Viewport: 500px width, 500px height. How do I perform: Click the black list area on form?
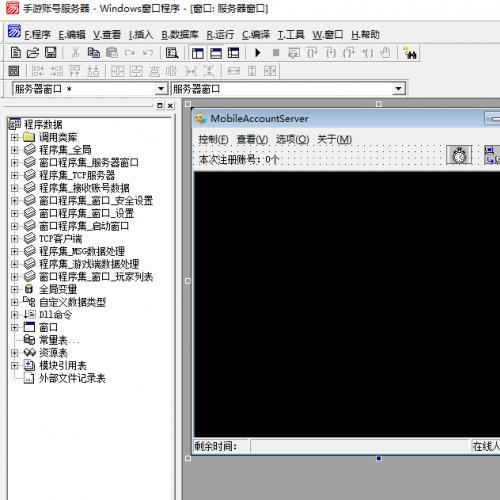[x=347, y=304]
